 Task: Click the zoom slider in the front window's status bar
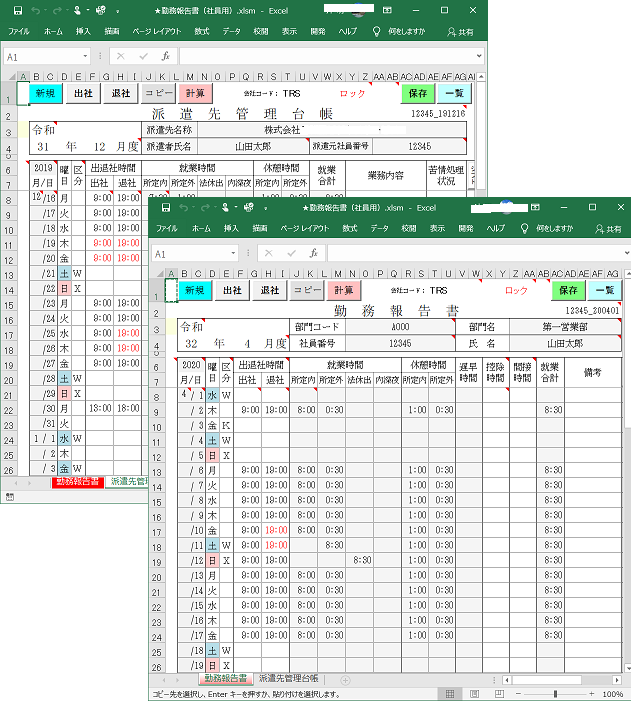pyautogui.click(x=555, y=693)
